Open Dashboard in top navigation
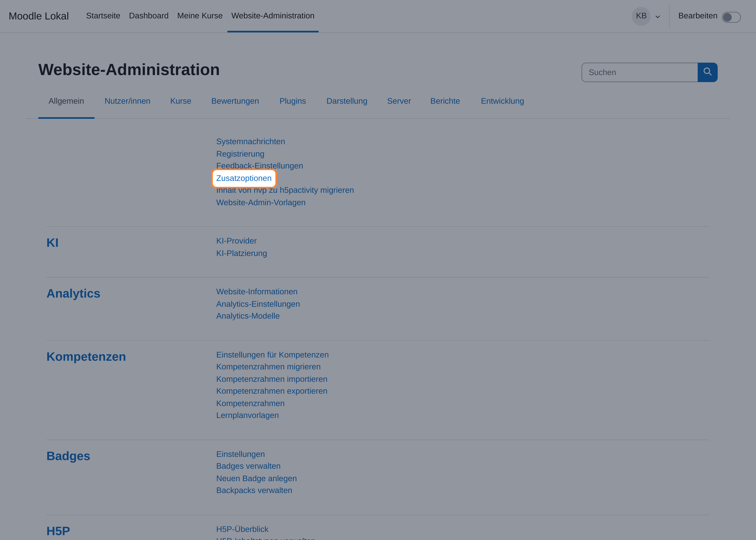This screenshot has width=756, height=540. tap(148, 16)
